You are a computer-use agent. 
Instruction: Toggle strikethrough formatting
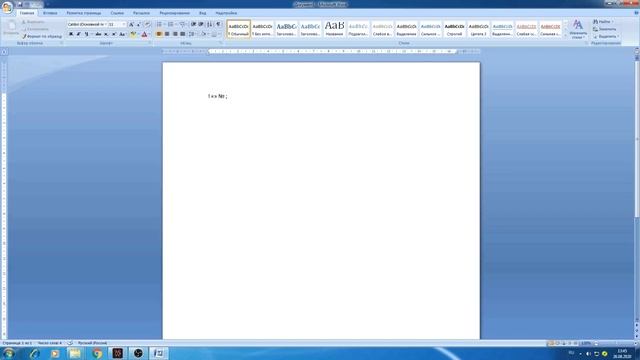98,34
